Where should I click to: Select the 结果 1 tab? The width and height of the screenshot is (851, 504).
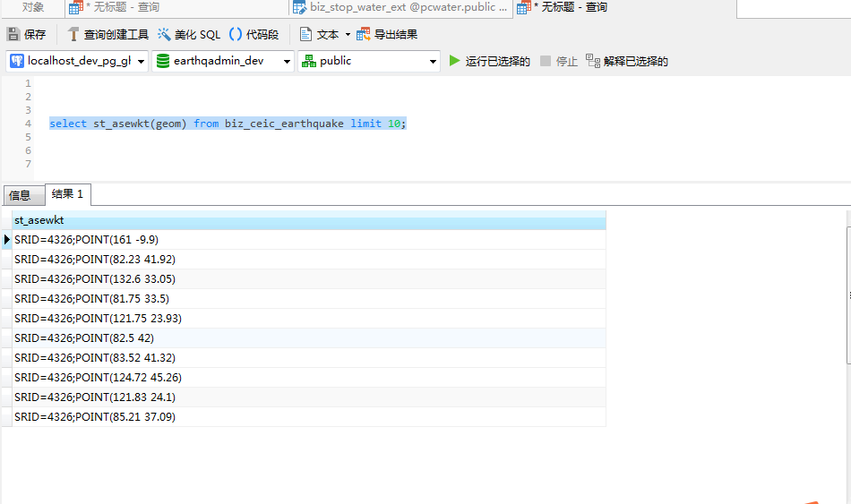[x=68, y=194]
